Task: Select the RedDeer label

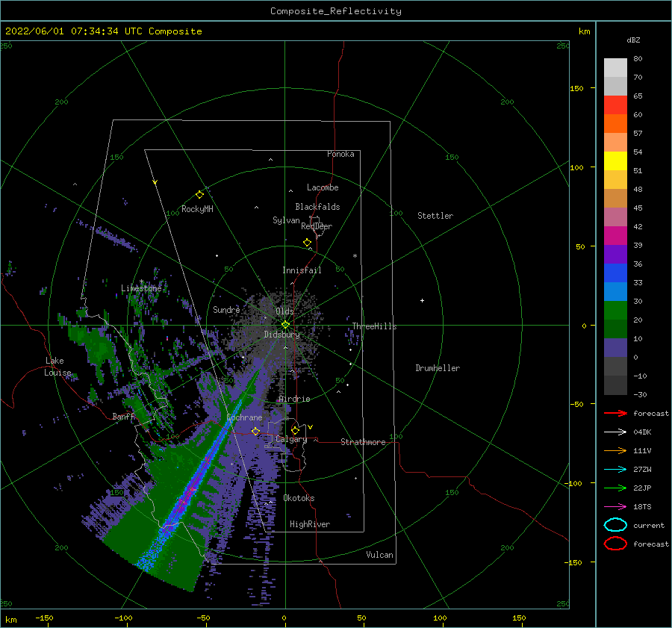Action: coord(317,226)
